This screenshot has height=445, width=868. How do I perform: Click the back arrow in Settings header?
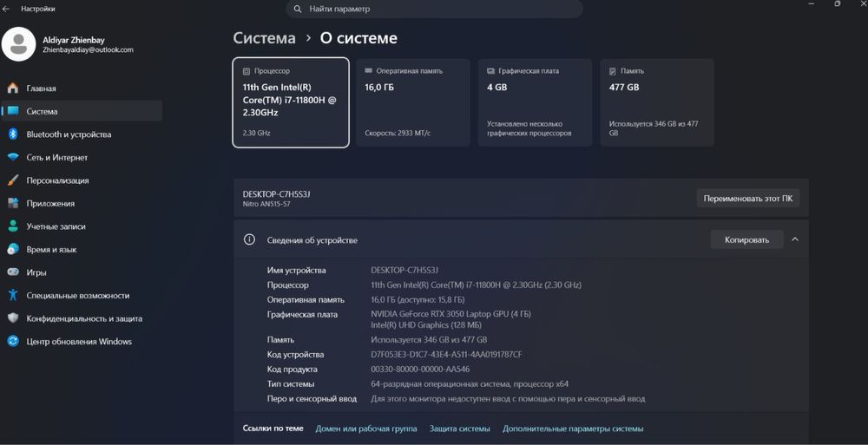point(6,9)
